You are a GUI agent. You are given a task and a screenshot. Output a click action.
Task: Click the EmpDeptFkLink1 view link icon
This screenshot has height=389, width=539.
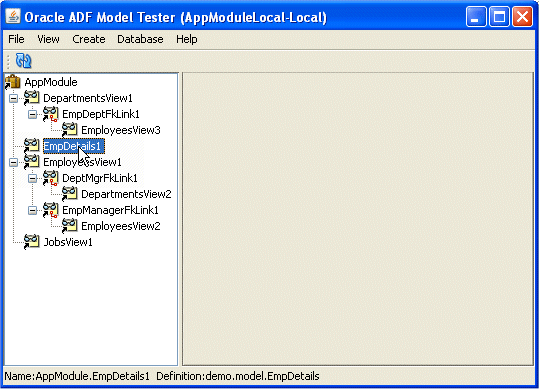tap(50, 114)
